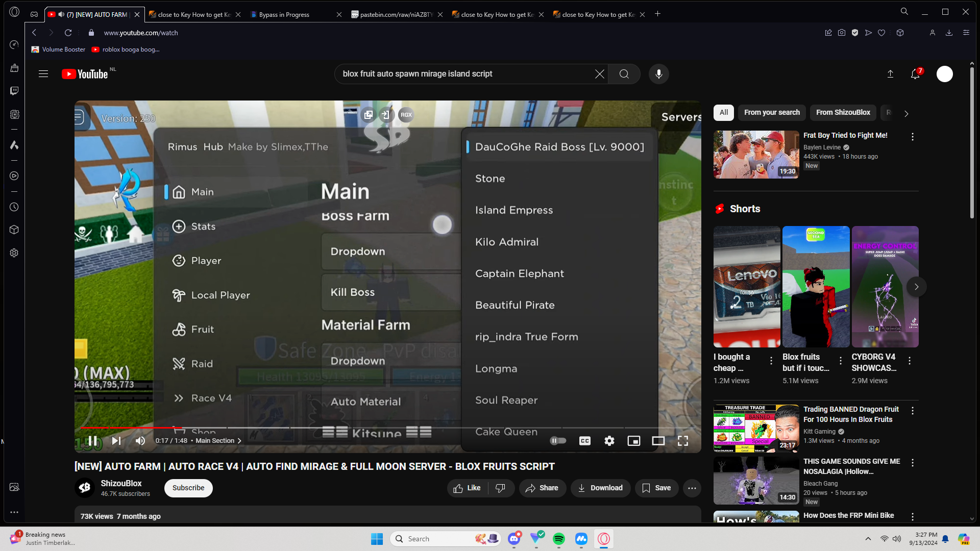Open Spotify from taskbar
This screenshot has width=980, height=551.
click(559, 539)
